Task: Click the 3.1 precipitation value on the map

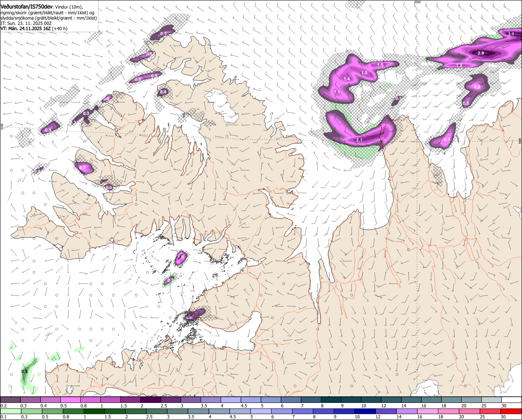Action: 511,34
